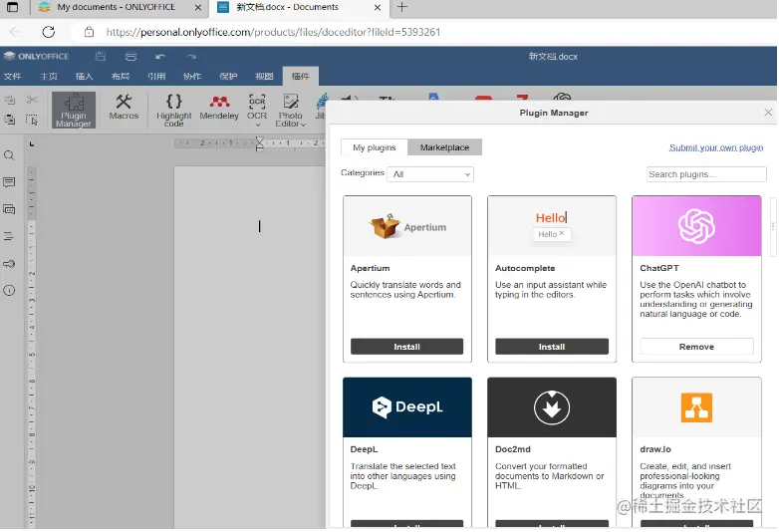Screen dimensions: 779x532
Task: Select the Marketplace tab
Action: (x=444, y=147)
